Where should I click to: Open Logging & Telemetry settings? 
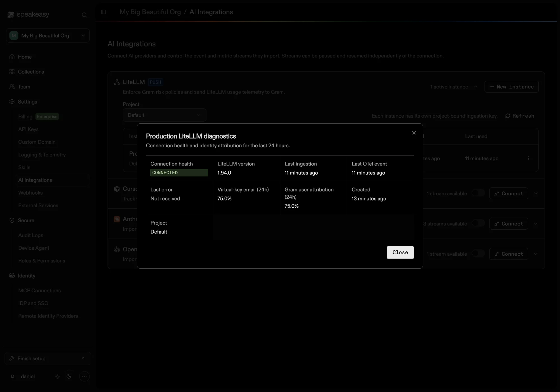tap(42, 155)
